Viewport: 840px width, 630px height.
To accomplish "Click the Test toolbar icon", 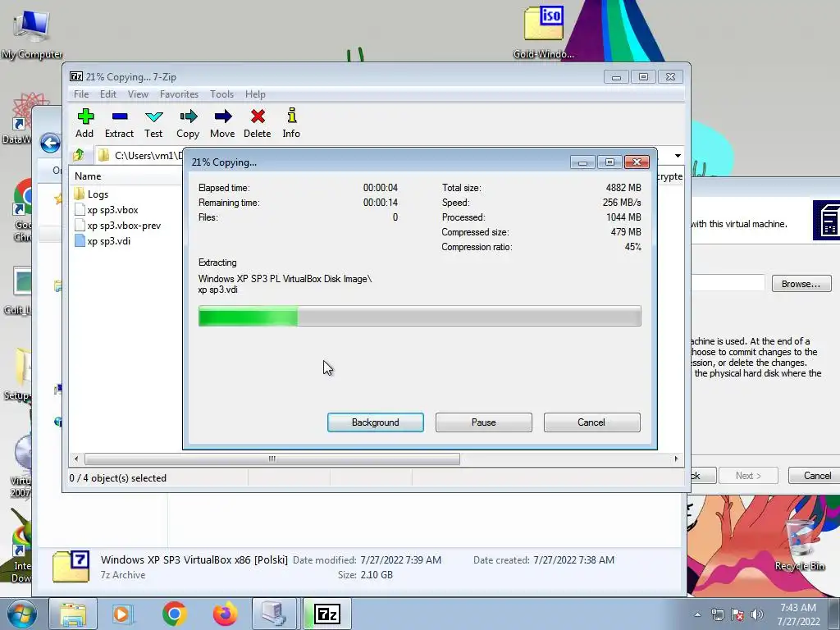I will 153,123.
